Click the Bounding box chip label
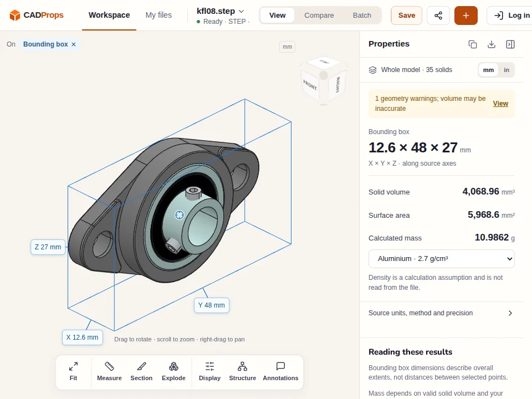This screenshot has height=399, width=532. click(45, 44)
